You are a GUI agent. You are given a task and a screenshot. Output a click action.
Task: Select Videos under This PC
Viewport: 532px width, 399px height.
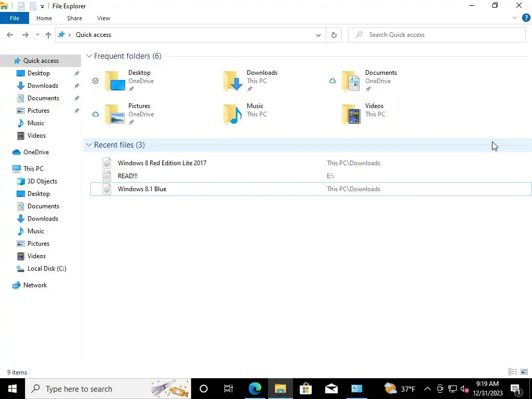(x=36, y=256)
